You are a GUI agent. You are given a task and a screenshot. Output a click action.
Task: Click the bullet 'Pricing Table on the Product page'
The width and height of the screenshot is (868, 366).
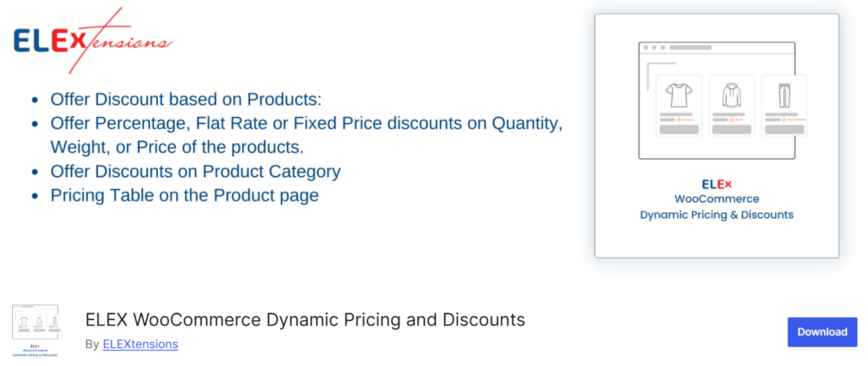185,195
